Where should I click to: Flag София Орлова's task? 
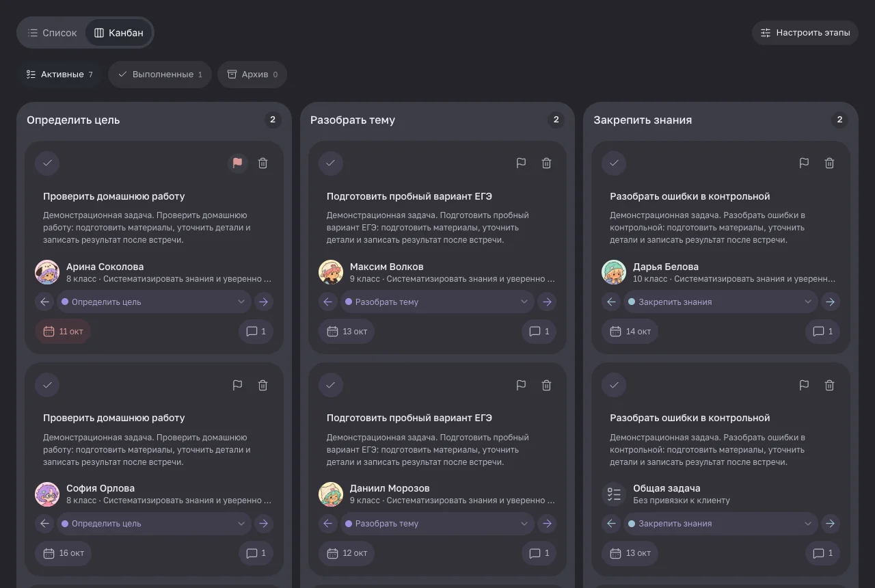click(x=237, y=385)
